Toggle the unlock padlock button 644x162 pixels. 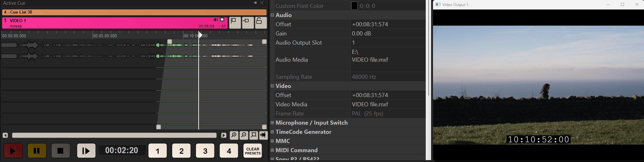(x=261, y=23)
